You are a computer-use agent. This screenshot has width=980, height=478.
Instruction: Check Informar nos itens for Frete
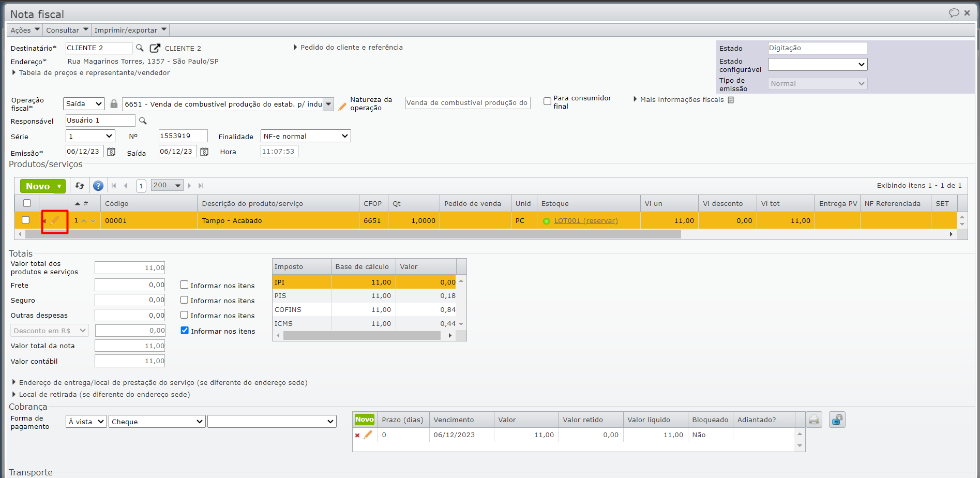(184, 285)
